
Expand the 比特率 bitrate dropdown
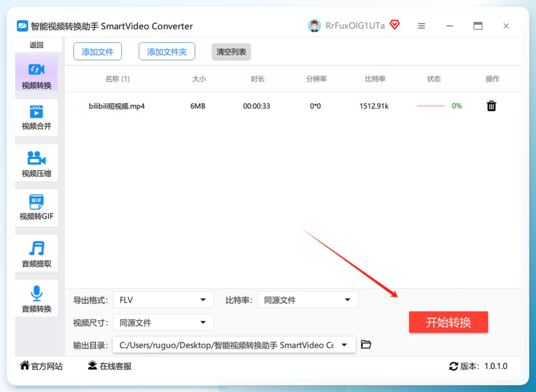click(308, 300)
